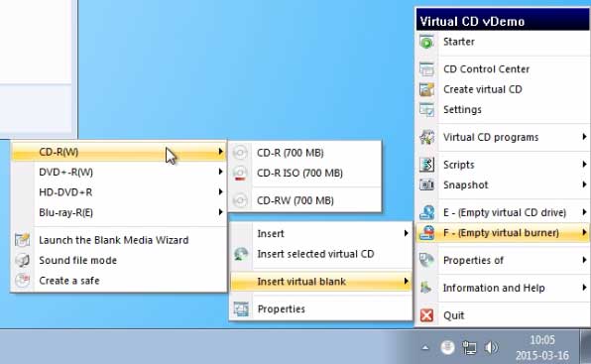The width and height of the screenshot is (591, 364).
Task: Expand the Properties of submenu arrow
Action: click(x=584, y=260)
